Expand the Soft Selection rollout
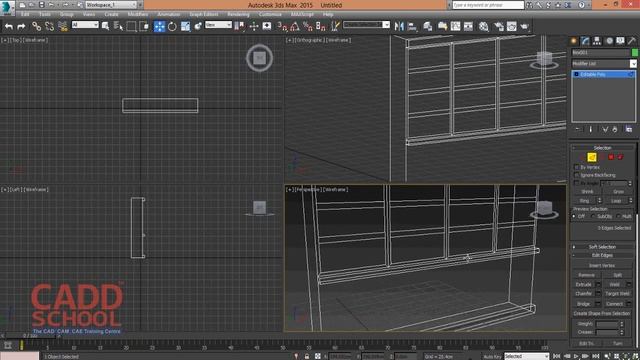 tap(603, 247)
